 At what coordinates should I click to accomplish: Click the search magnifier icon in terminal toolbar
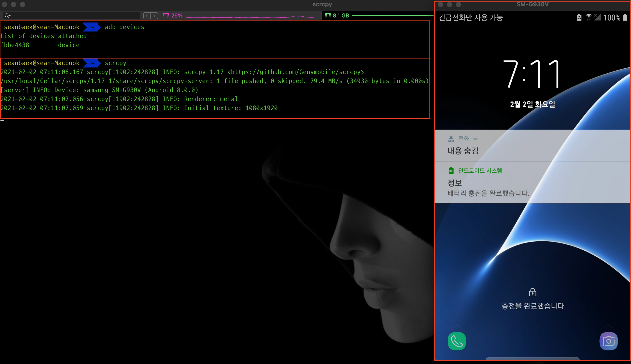tap(7, 16)
